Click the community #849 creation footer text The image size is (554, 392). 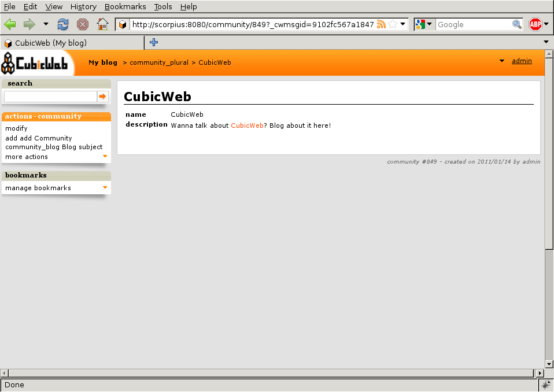click(464, 161)
